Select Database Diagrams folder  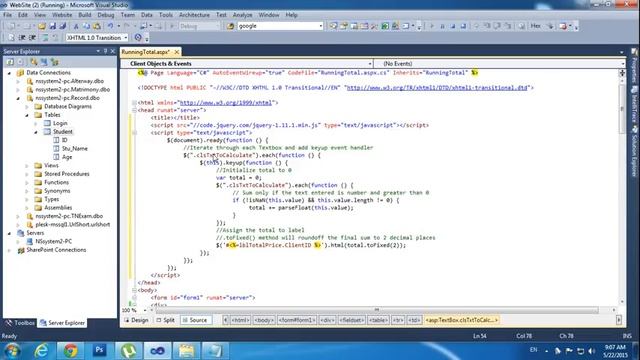coord(68,107)
